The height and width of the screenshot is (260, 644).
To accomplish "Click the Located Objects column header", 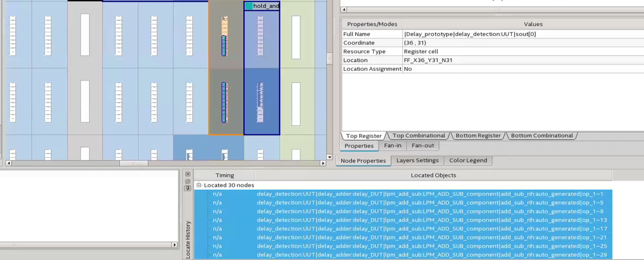I will coord(433,175).
